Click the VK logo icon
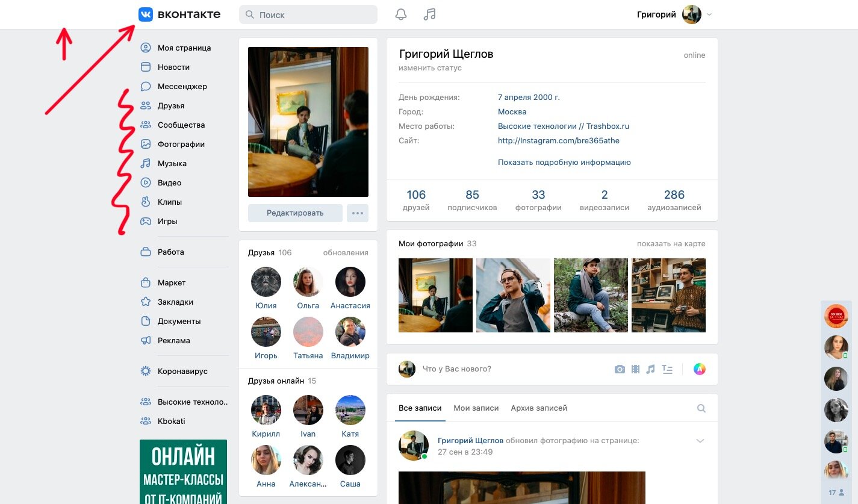This screenshot has height=504, width=858. point(146,14)
